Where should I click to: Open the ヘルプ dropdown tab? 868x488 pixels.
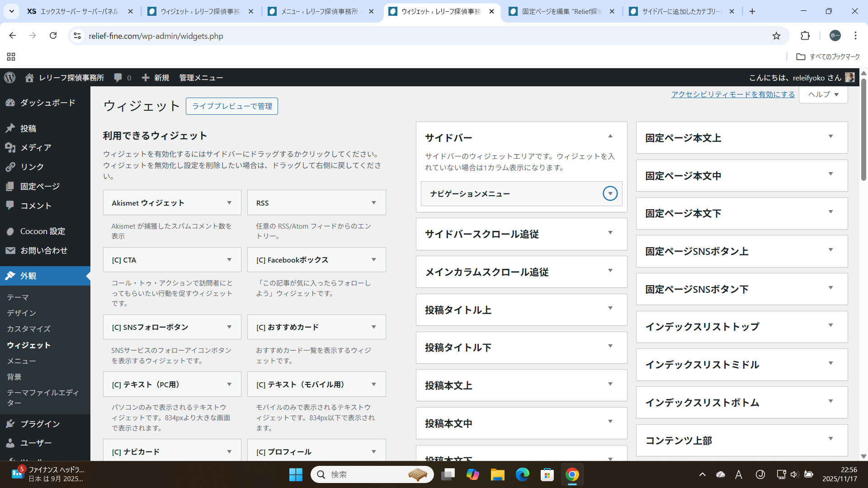823,94
